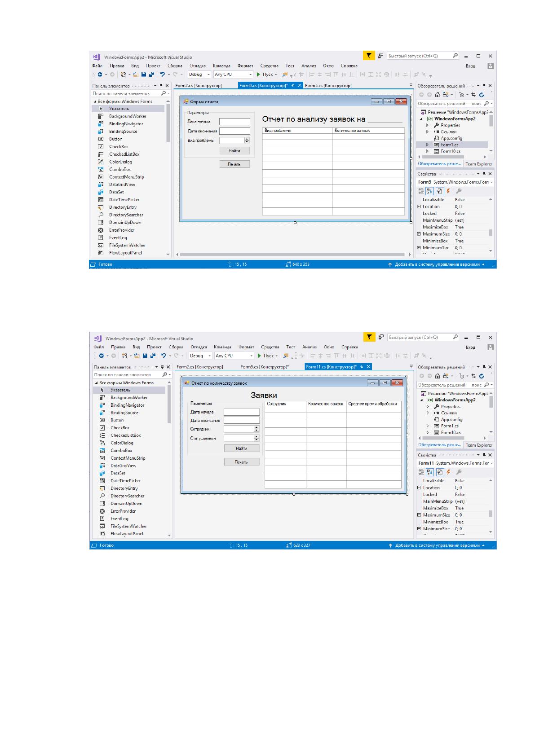This screenshot has width=535, height=756.
Task: Click the Статус заявки spinner arrows
Action: (256, 438)
